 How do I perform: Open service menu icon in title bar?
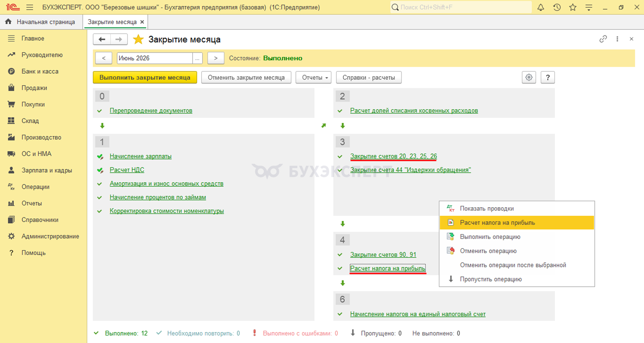coord(589,8)
